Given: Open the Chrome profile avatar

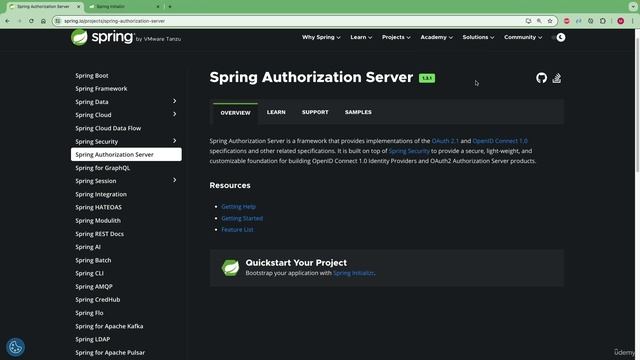Looking at the screenshot, I should point(620,21).
